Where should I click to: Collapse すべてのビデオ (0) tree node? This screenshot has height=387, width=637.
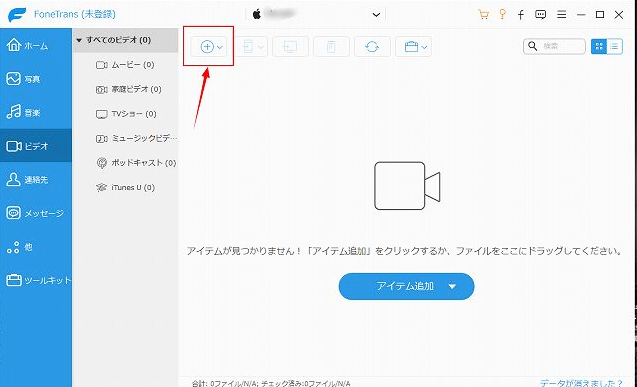79,40
